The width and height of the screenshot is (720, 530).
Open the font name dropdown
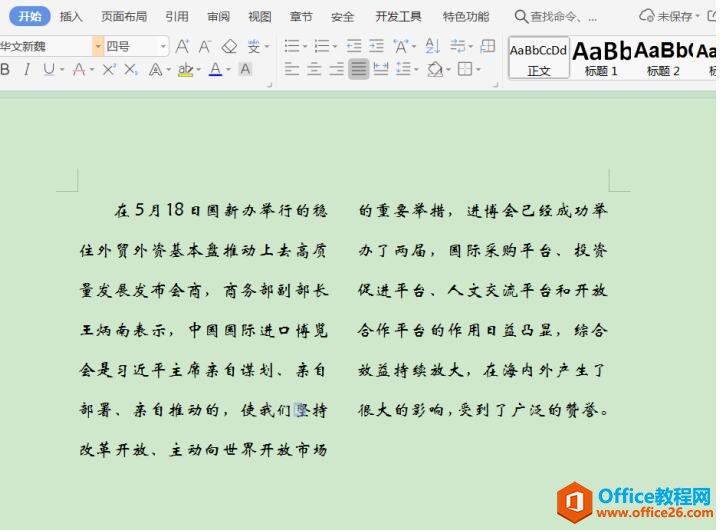click(x=98, y=46)
